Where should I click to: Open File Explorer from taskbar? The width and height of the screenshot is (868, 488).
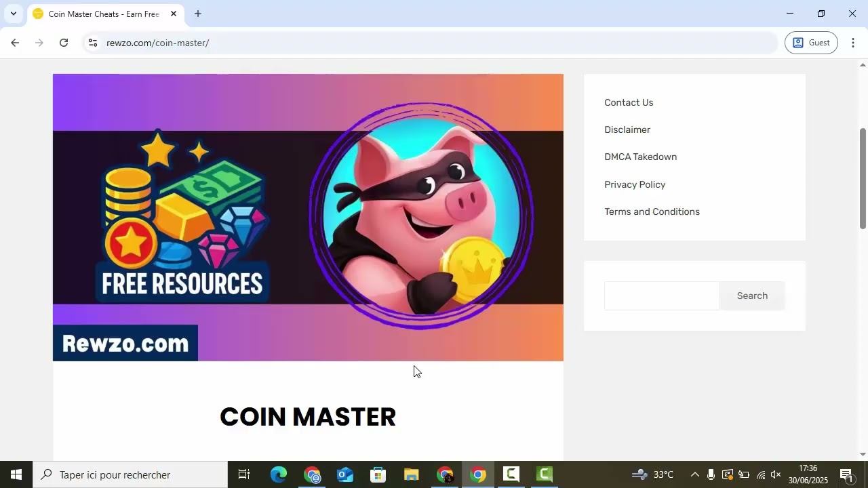[x=412, y=474]
